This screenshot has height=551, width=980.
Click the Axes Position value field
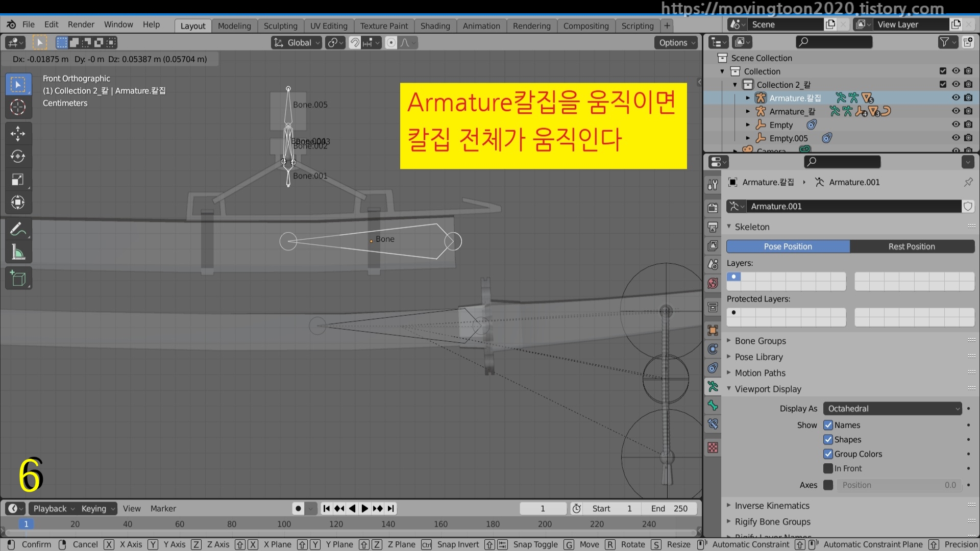(899, 485)
